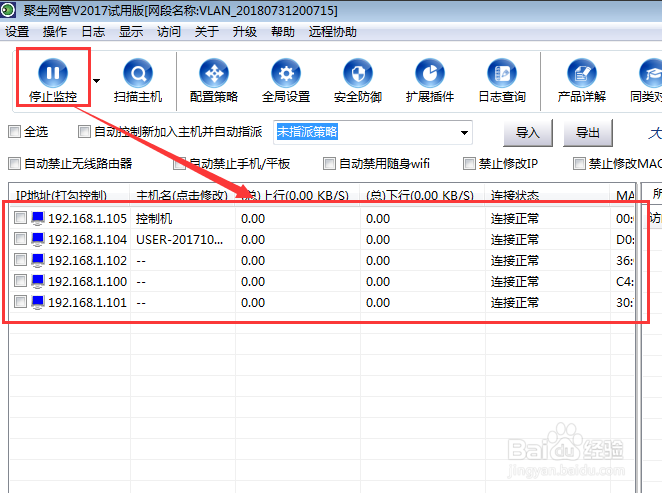Open the 操作 menu
Image resolution: width=662 pixels, height=493 pixels.
click(x=55, y=32)
